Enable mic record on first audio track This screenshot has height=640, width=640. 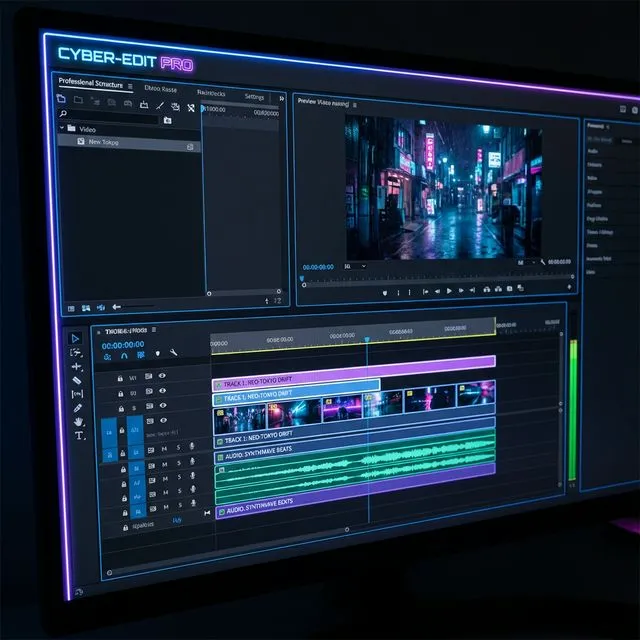tap(192, 446)
